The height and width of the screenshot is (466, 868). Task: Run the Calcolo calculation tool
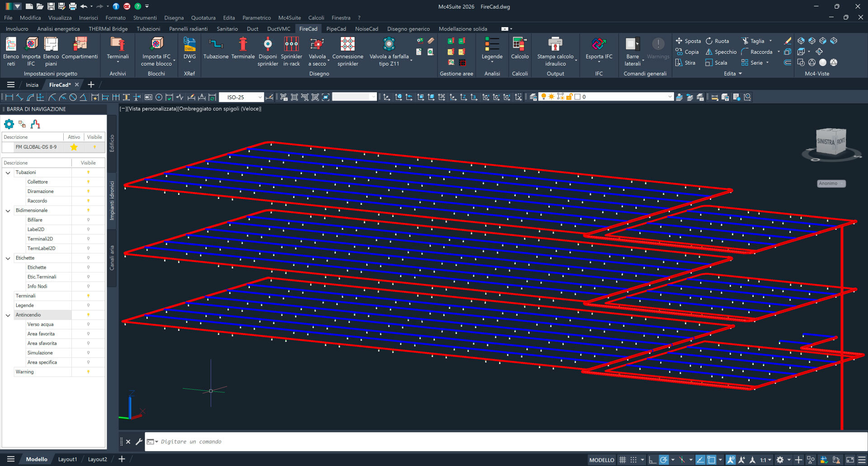tap(519, 44)
